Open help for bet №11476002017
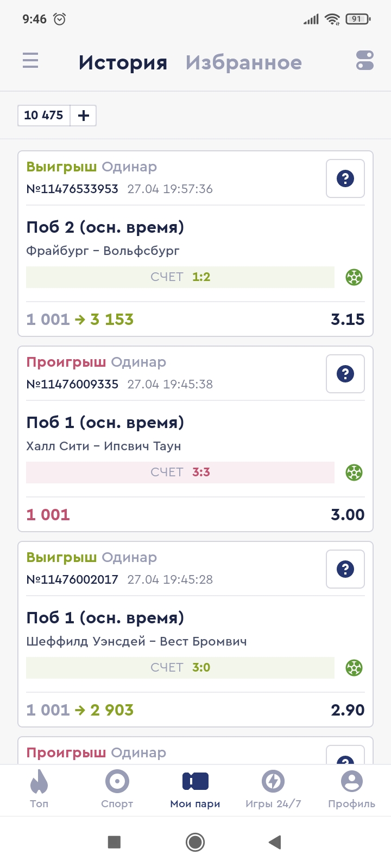 (x=345, y=569)
